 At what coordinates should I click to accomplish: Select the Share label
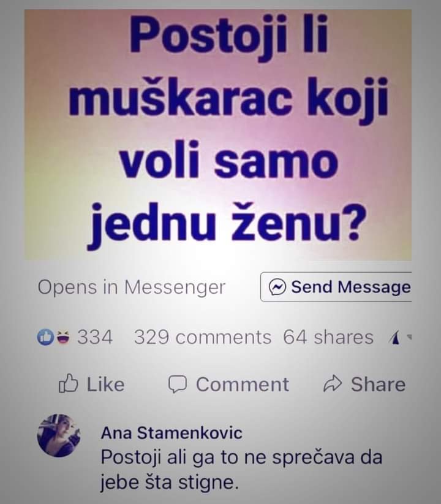tap(378, 384)
